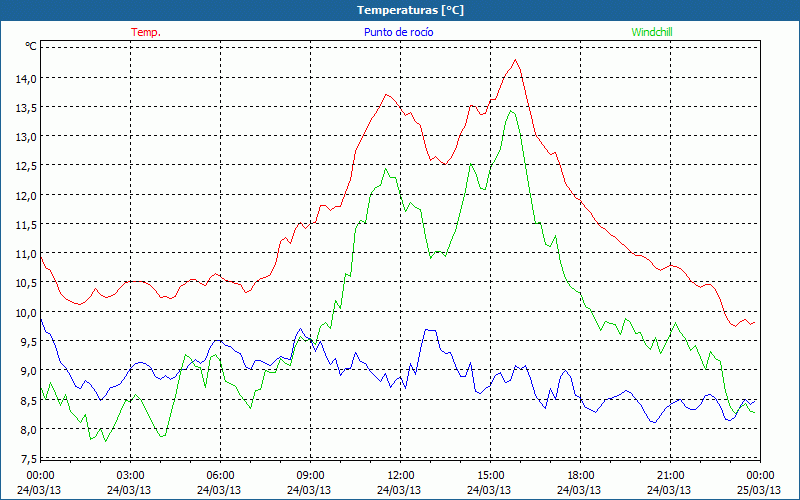Click the '14,0' y-axis value
This screenshot has height=500, width=800.
(x=26, y=79)
